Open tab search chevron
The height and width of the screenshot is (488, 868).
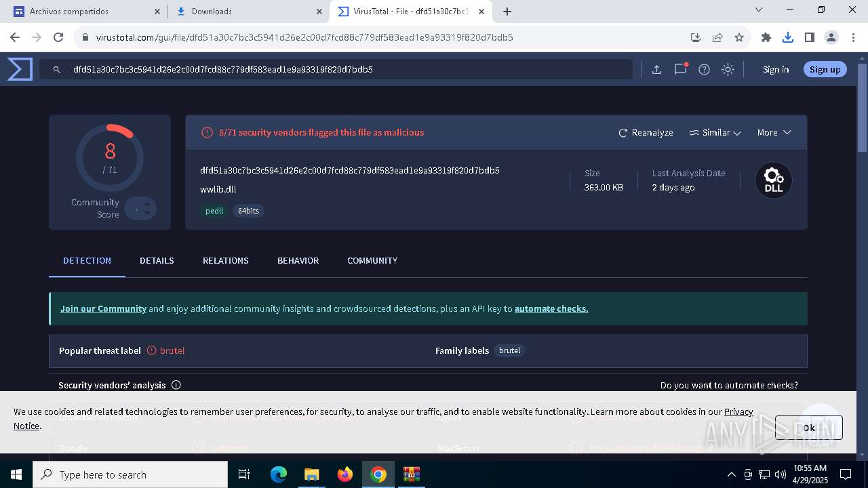pos(759,9)
